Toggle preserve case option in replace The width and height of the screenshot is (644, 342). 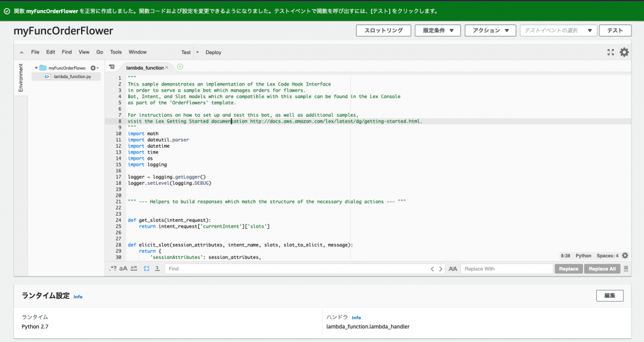point(453,269)
